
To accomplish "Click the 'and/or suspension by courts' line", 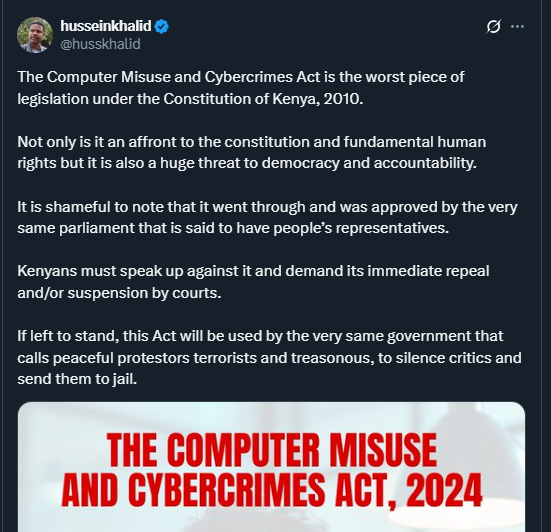I will (x=119, y=293).
